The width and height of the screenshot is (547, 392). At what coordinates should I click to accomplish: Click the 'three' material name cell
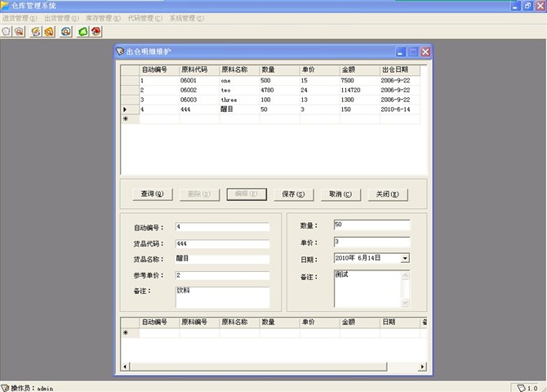pyautogui.click(x=240, y=100)
